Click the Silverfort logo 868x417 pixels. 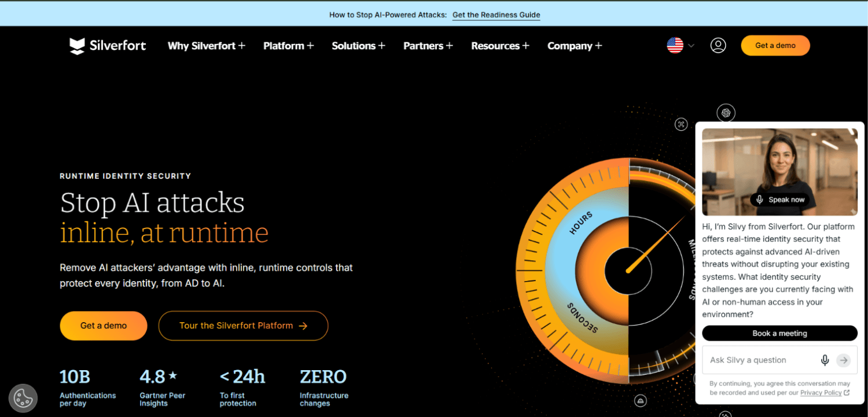click(108, 46)
